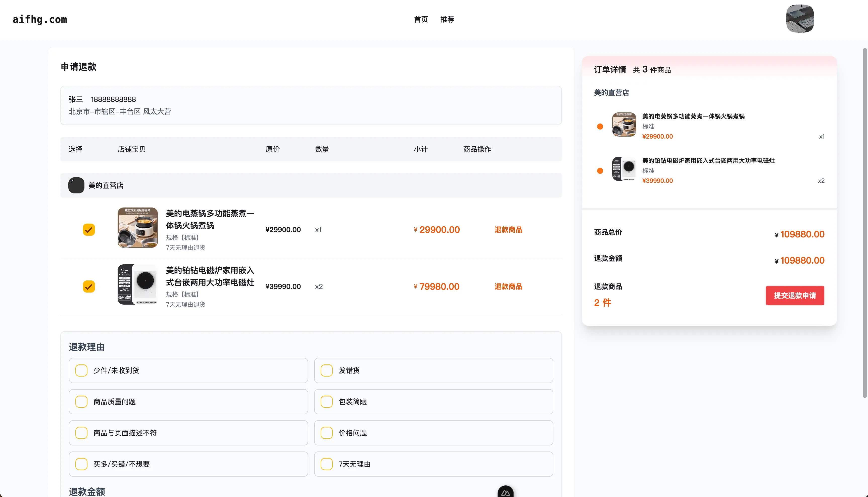Click the 电磁炉 product thumbnail image
This screenshot has width=868, height=497.
[137, 284]
